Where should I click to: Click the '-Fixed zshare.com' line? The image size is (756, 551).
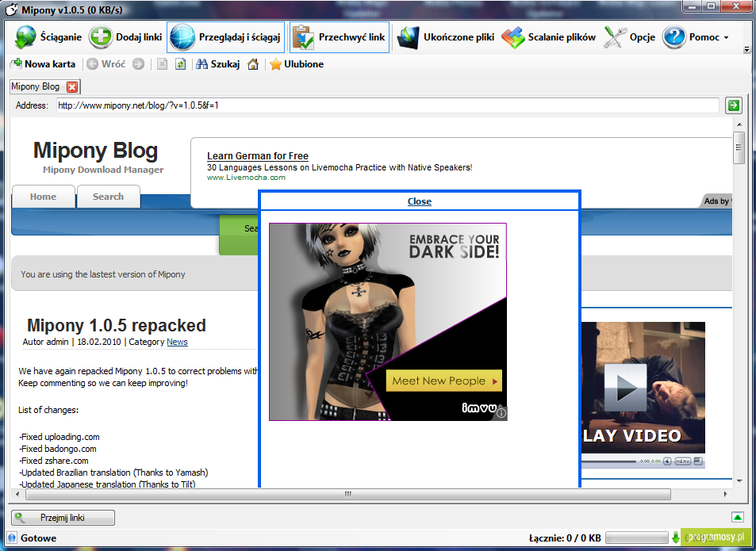coord(54,461)
